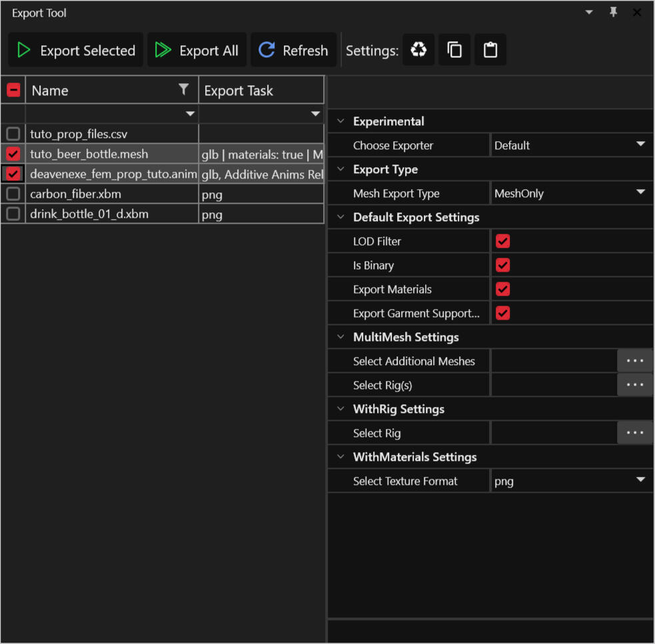Open the panel options arrow in title bar

[589, 13]
